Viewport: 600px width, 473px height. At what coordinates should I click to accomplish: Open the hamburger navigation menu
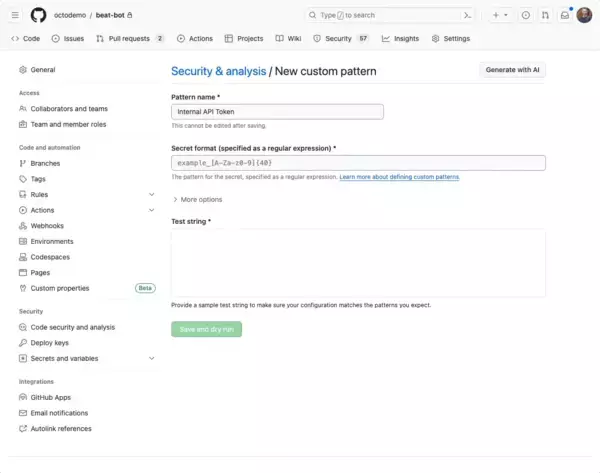(x=15, y=15)
